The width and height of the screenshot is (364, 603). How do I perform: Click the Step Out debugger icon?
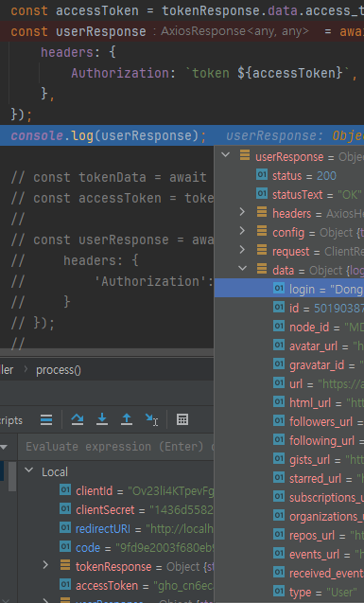(x=127, y=419)
